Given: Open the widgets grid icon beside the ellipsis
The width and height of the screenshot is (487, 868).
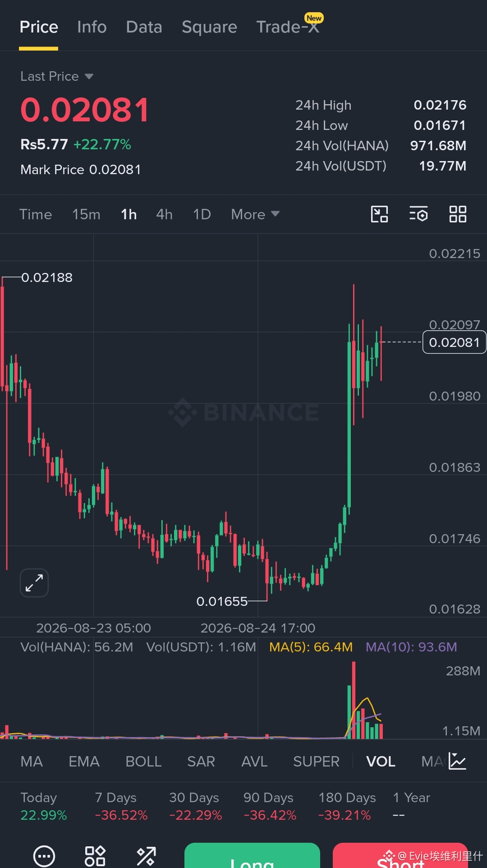Looking at the screenshot, I should click(x=95, y=856).
